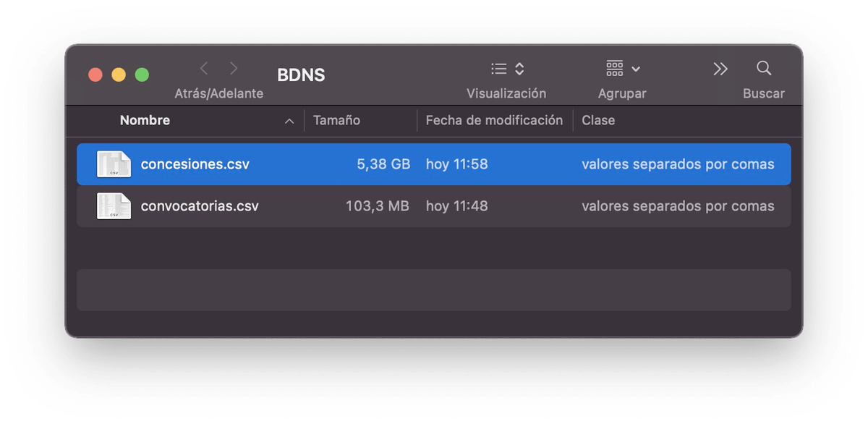Select the convocatorias.csv file row

(434, 206)
